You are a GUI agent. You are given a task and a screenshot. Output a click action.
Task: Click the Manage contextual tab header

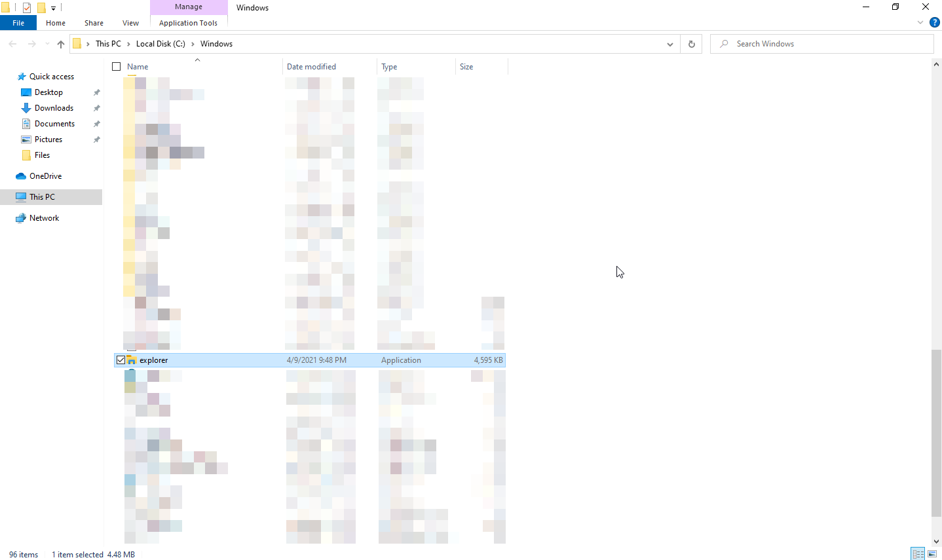click(x=189, y=7)
